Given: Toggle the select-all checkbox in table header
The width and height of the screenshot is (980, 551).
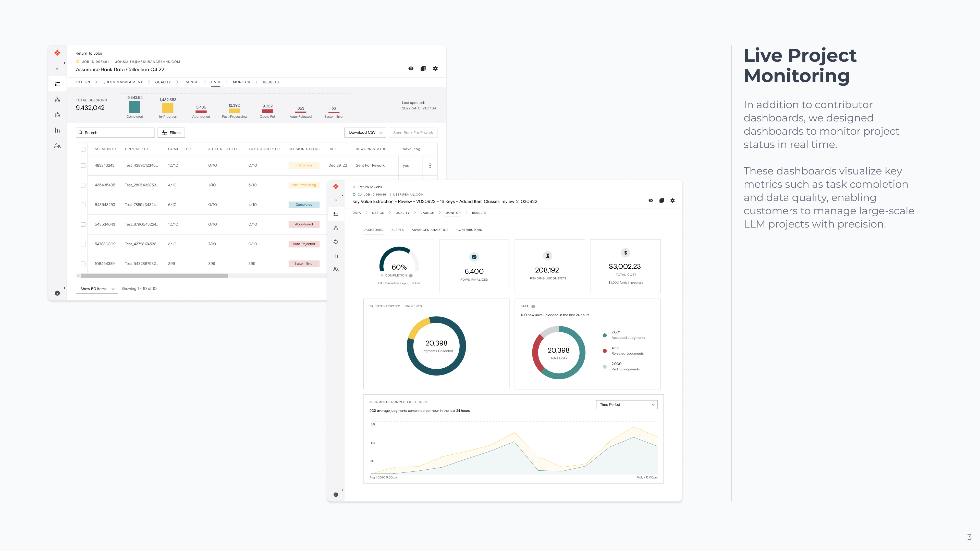Looking at the screenshot, I should (x=83, y=149).
